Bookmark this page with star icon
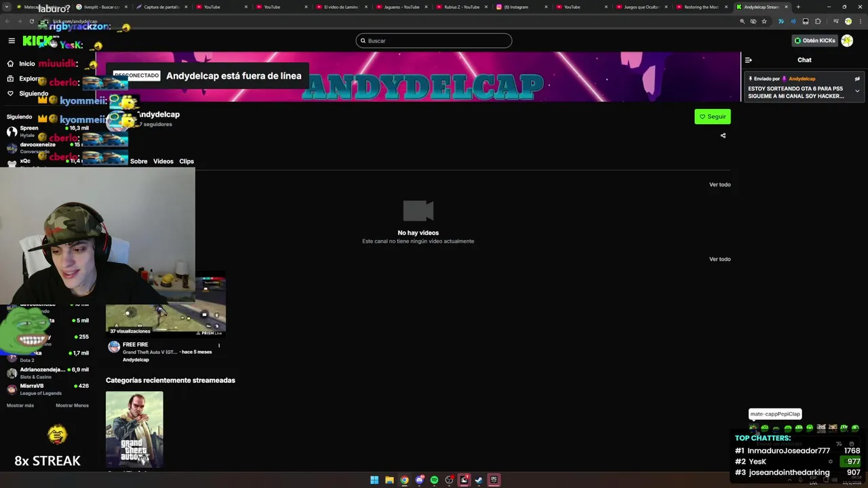The image size is (868, 488). pyautogui.click(x=764, y=21)
